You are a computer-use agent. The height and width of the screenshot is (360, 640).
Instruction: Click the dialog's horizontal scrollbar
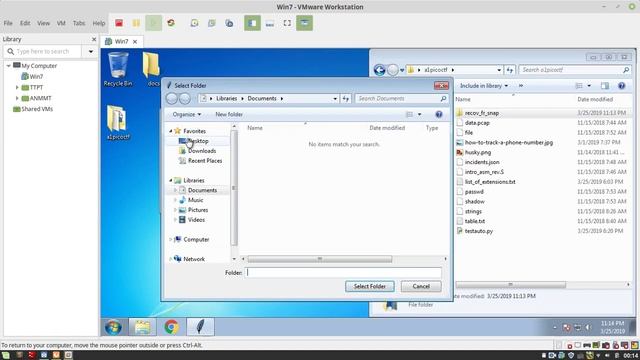pos(320,259)
